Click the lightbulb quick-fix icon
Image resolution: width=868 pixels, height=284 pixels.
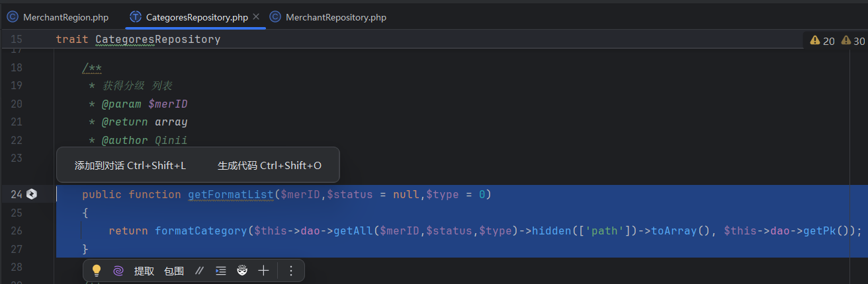click(97, 270)
